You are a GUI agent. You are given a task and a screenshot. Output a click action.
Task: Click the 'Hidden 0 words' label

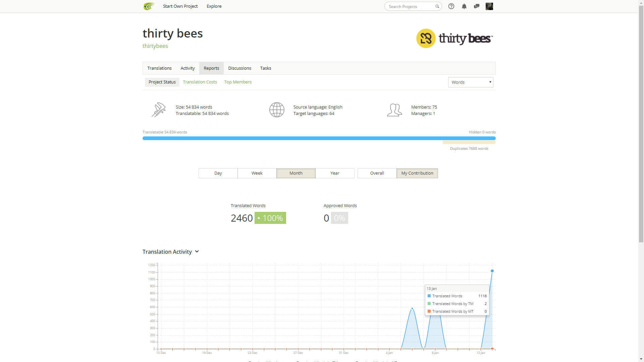click(x=482, y=132)
